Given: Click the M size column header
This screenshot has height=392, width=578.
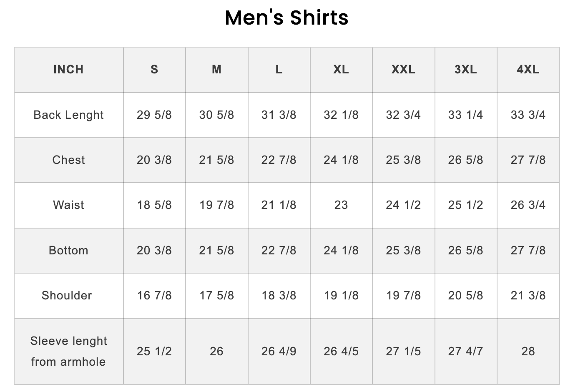Looking at the screenshot, I should pos(216,69).
